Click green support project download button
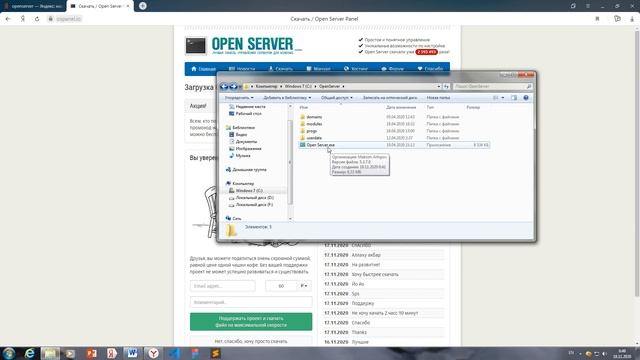640x360 pixels. tap(251, 322)
